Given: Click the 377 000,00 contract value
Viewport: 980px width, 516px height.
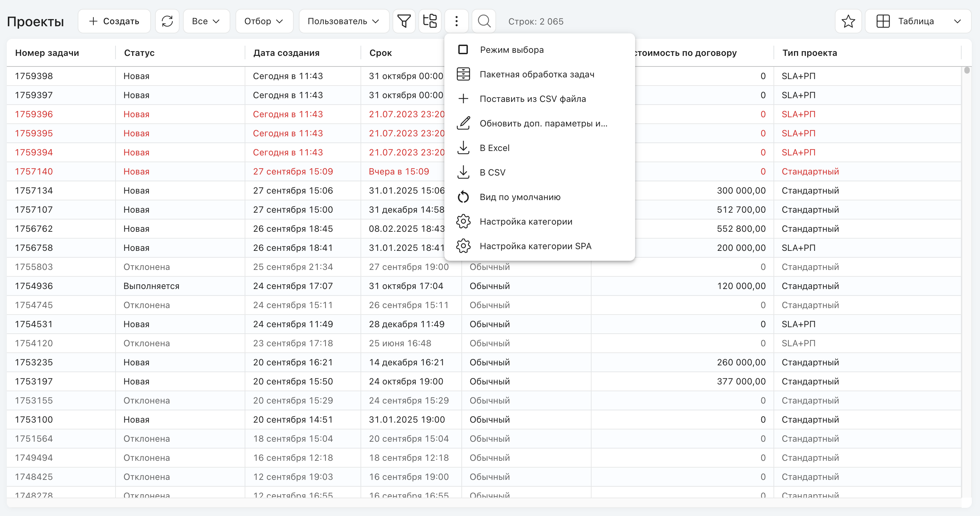Looking at the screenshot, I should point(741,381).
